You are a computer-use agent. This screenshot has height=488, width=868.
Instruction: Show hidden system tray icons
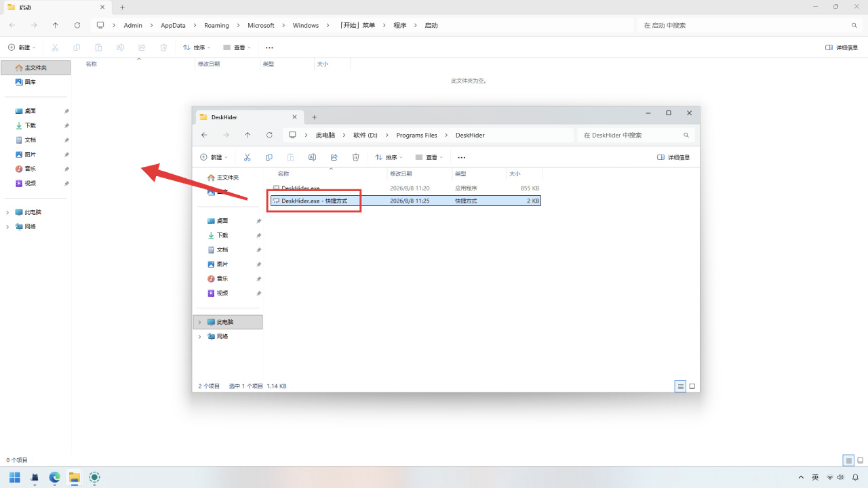click(802, 478)
